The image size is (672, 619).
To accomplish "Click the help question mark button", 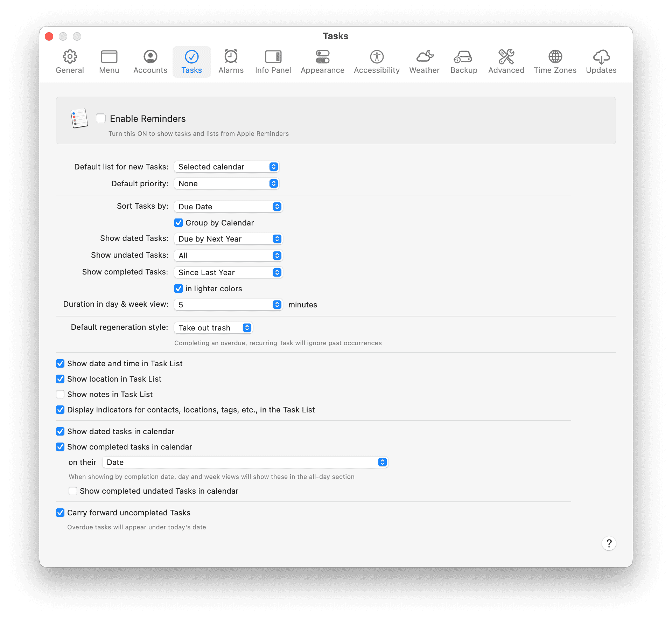I will [609, 543].
